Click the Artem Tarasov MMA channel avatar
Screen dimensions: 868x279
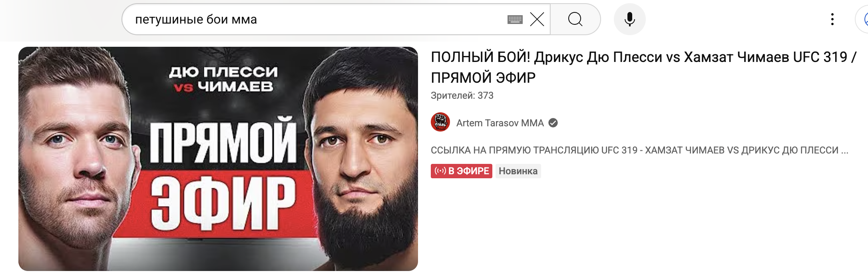(440, 122)
